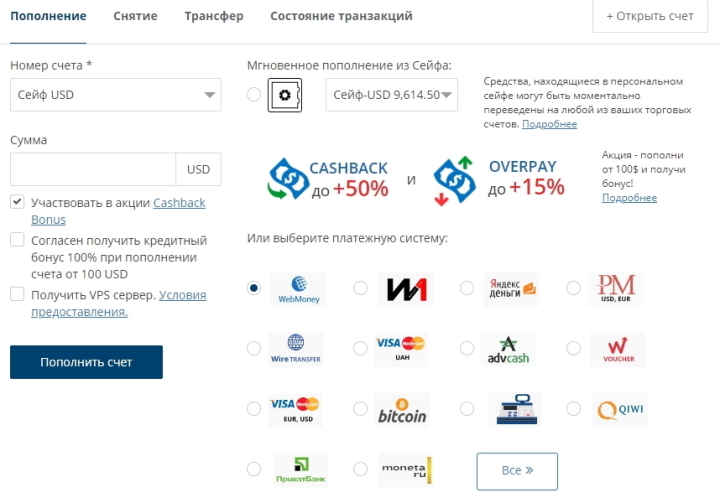Open the Состояние транзакций tab

click(x=341, y=16)
